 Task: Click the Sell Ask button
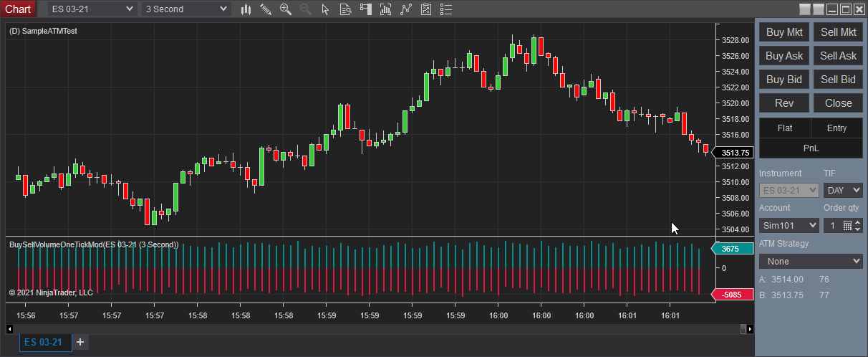tap(838, 56)
